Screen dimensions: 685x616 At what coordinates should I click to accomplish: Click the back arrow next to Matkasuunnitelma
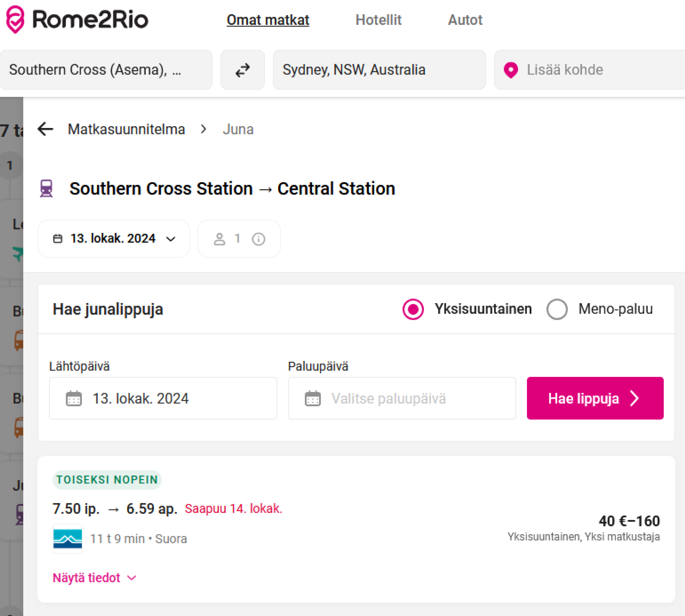[45, 129]
